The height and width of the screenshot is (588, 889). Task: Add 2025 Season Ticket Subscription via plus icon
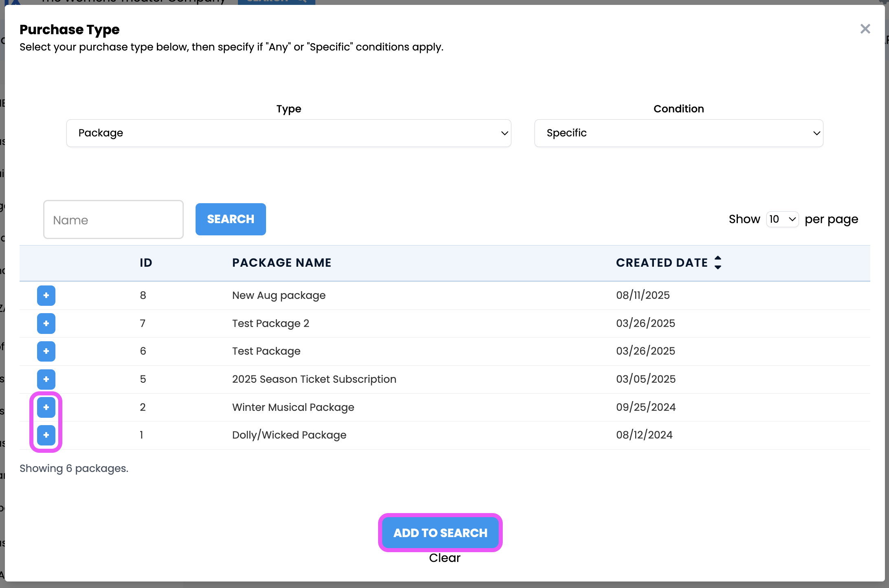pyautogui.click(x=46, y=380)
